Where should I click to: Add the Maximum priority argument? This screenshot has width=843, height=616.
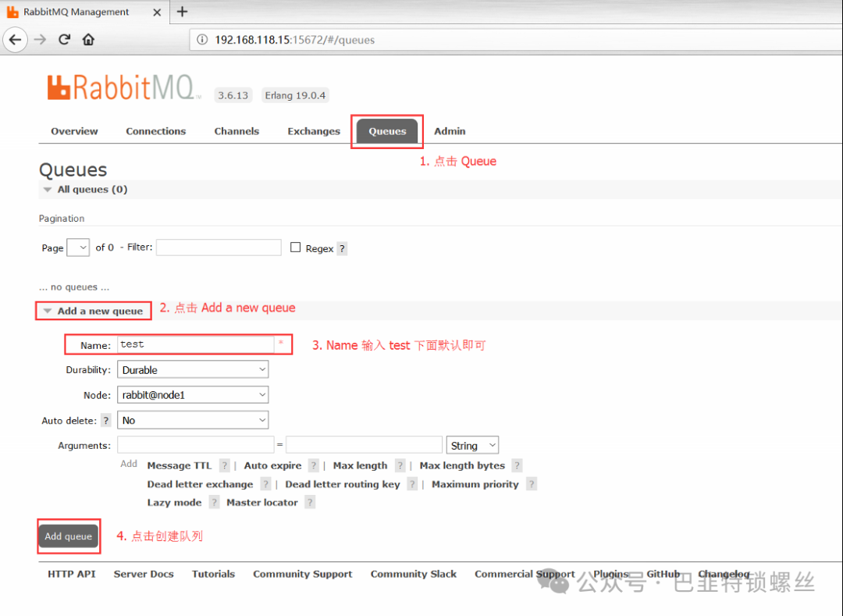(475, 484)
